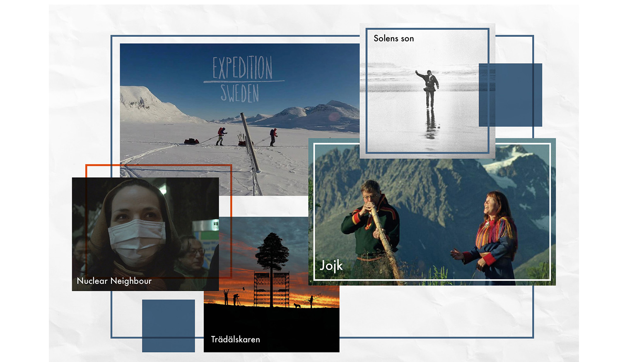Click the right skier in red jacket

pyautogui.click(x=273, y=137)
